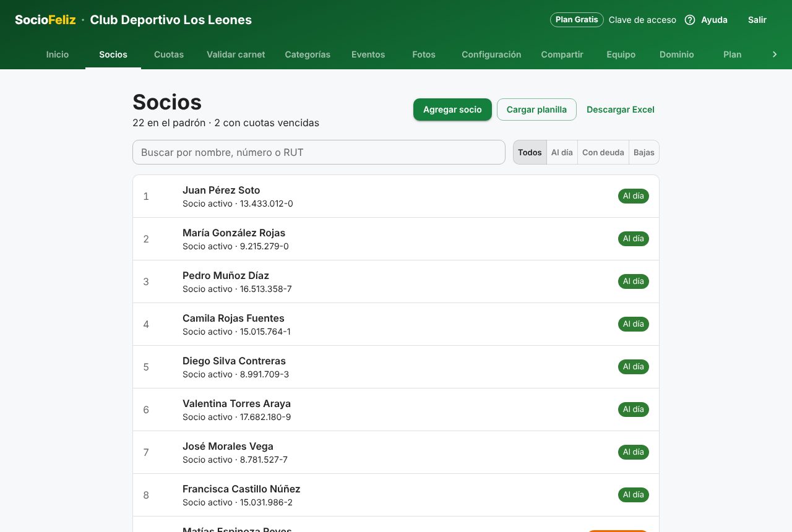Select Diego Silva Contreras row
Screen dimensions: 792x532
coord(396,367)
